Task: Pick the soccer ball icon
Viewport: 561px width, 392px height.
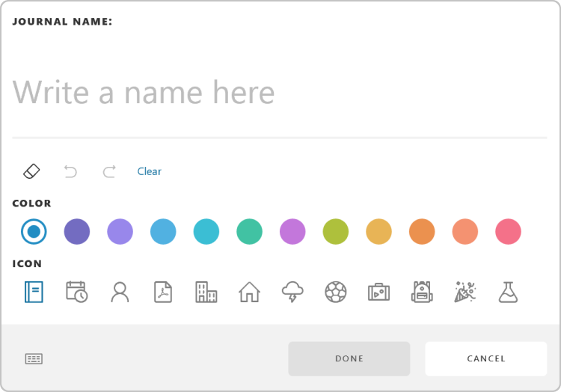Action: pyautogui.click(x=336, y=292)
